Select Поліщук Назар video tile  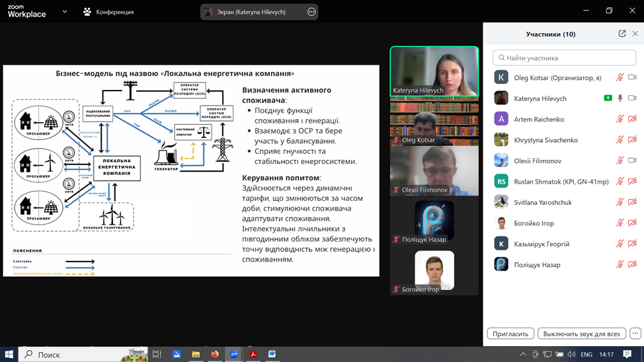click(x=434, y=221)
